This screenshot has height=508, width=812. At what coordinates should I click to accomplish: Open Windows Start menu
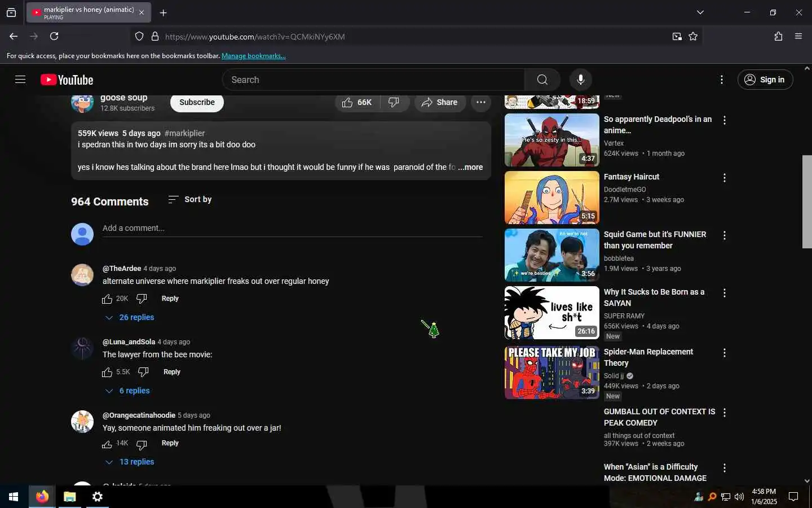[14, 497]
